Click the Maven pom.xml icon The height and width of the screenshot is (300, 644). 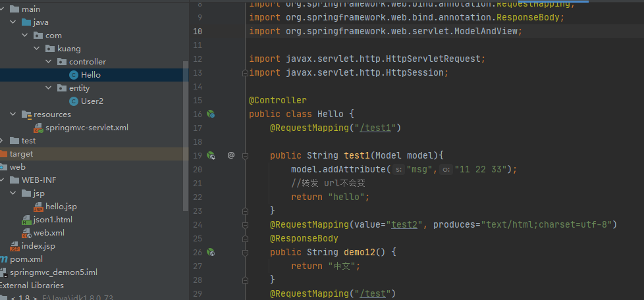(3, 259)
